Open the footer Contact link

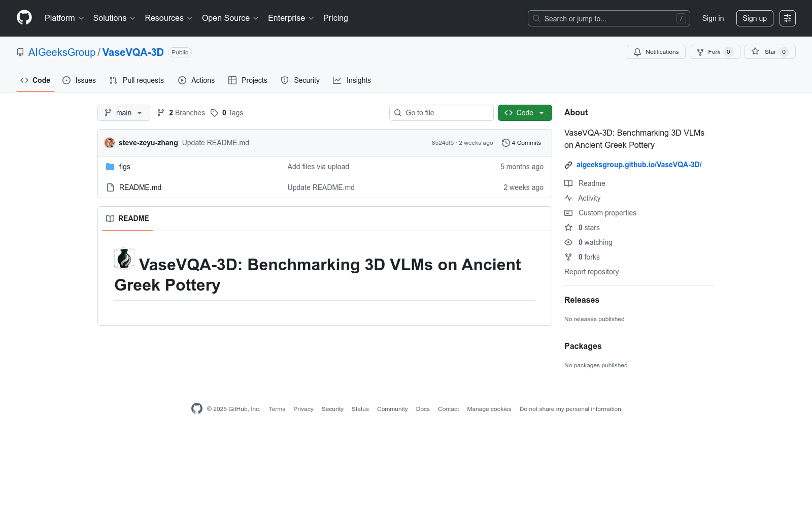point(448,409)
